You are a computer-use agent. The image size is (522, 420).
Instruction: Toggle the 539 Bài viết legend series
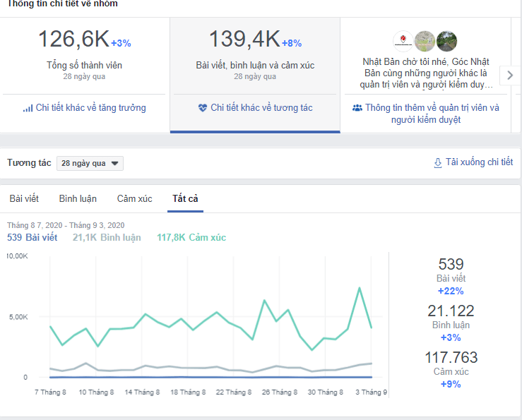click(32, 238)
